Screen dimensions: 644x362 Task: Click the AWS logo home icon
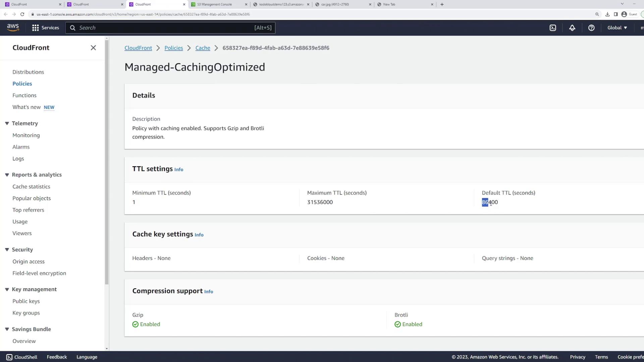point(13,27)
